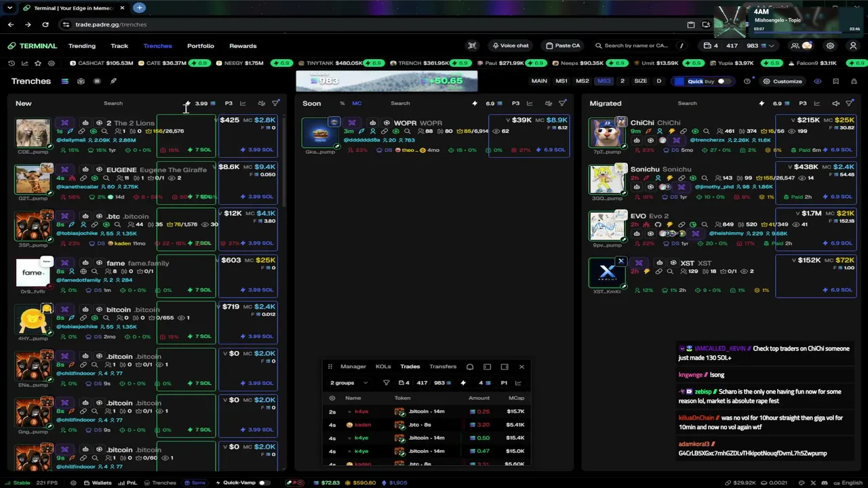Screen dimensions: 868x488
Task: Click the blue color swatch beside Quick Buy
Action: tap(679, 81)
